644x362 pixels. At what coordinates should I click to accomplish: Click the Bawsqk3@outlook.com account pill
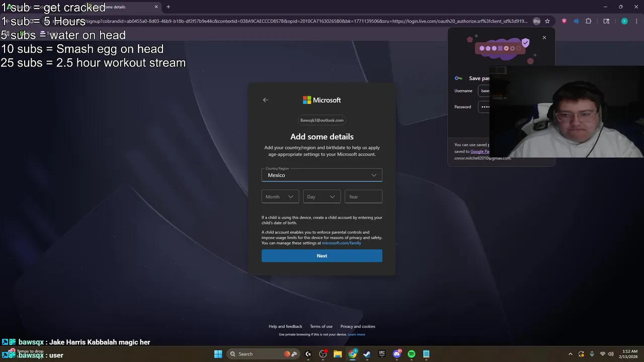322,120
